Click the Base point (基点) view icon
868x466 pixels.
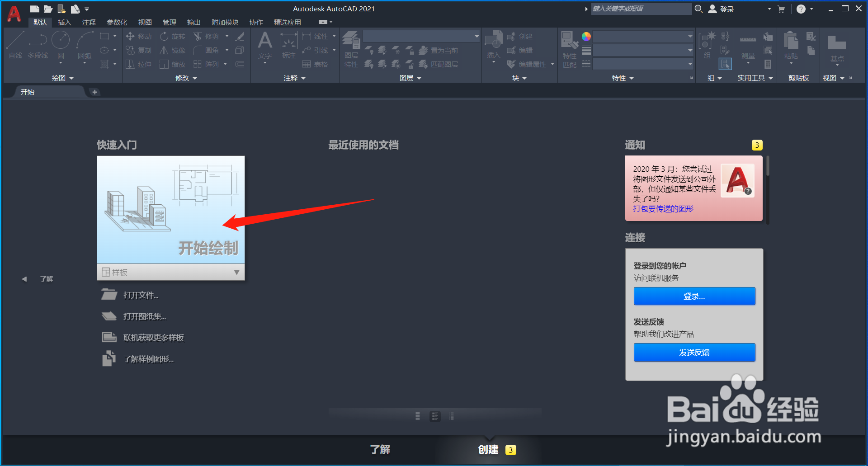tap(837, 47)
